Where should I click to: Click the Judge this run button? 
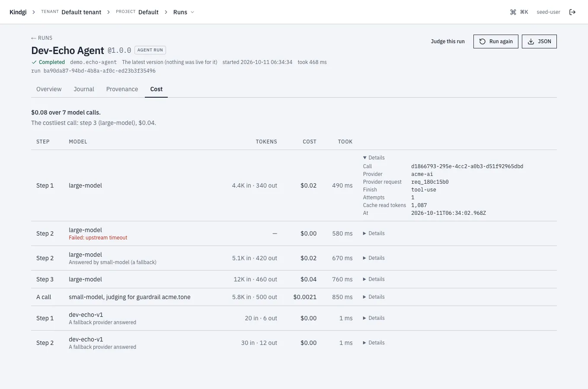[x=447, y=41]
